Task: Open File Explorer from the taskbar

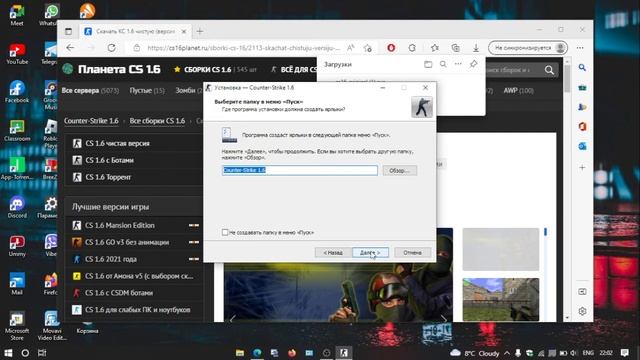Action: click(240, 353)
